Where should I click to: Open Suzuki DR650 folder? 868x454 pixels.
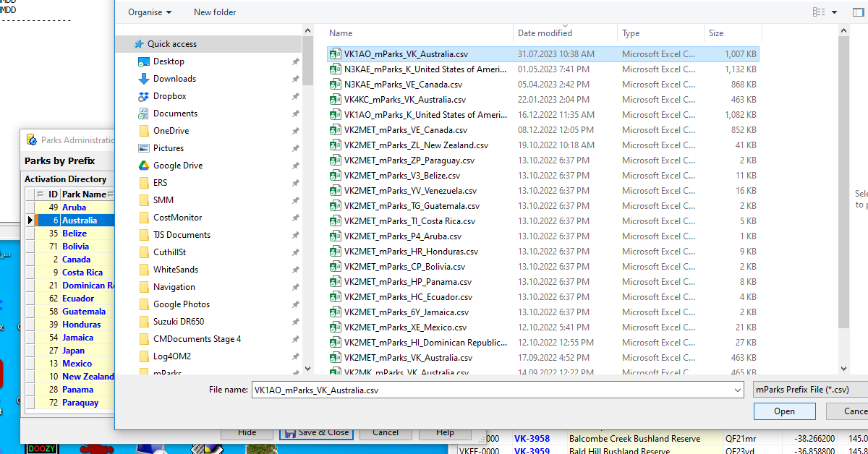click(x=179, y=322)
